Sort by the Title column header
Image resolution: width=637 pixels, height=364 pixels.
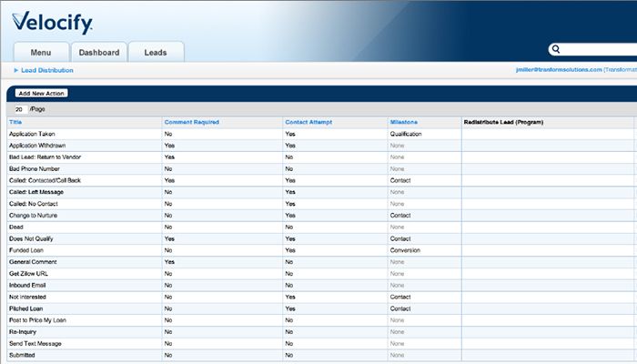[15, 121]
